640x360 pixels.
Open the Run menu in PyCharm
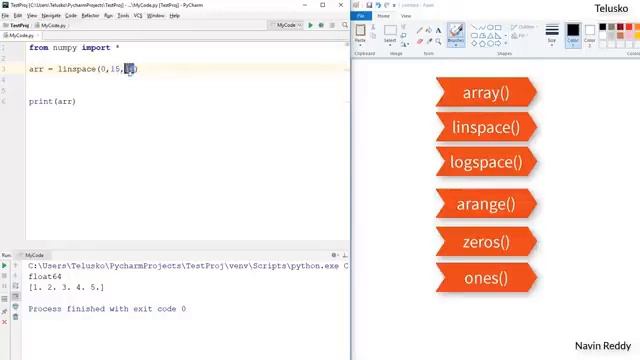tap(108, 16)
